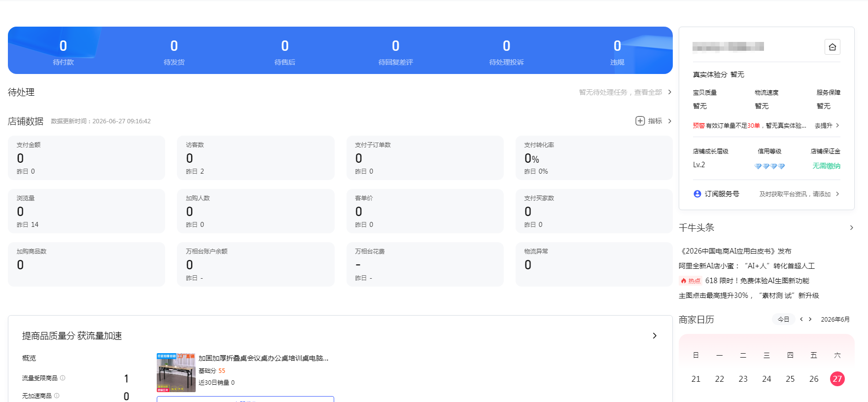Click 暂无待处理任务,查看全部 link

(x=620, y=92)
